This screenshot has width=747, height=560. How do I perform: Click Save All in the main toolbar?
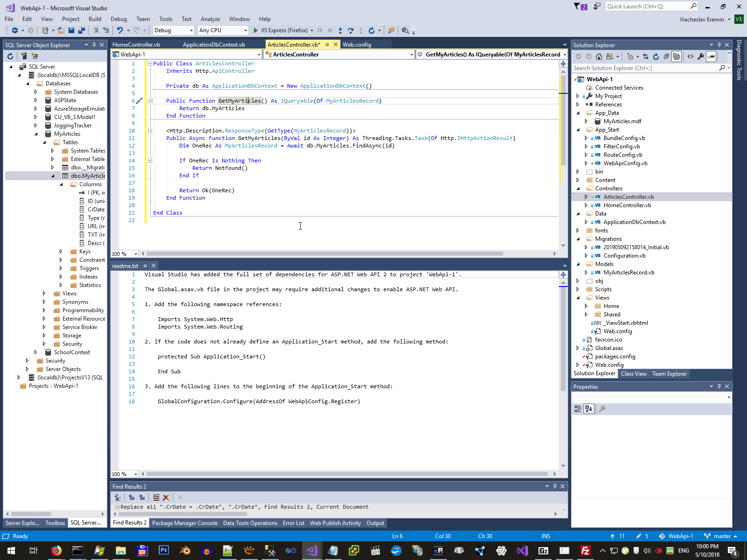click(82, 30)
